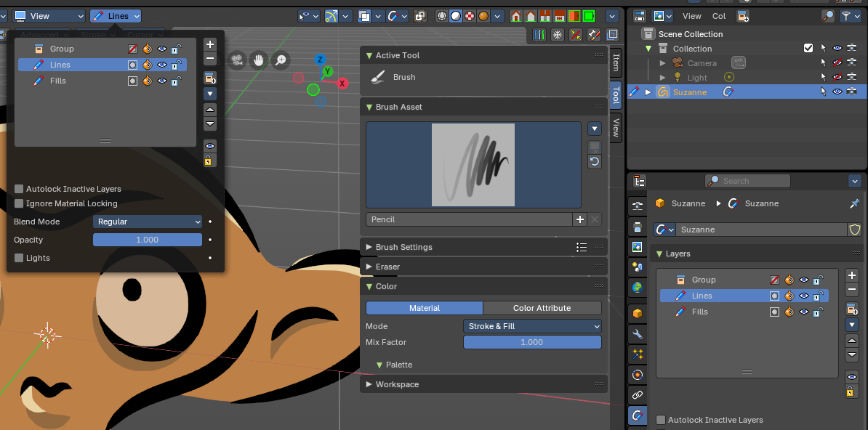Switch to Solid viewport shading
The image size is (868, 430).
tap(456, 16)
